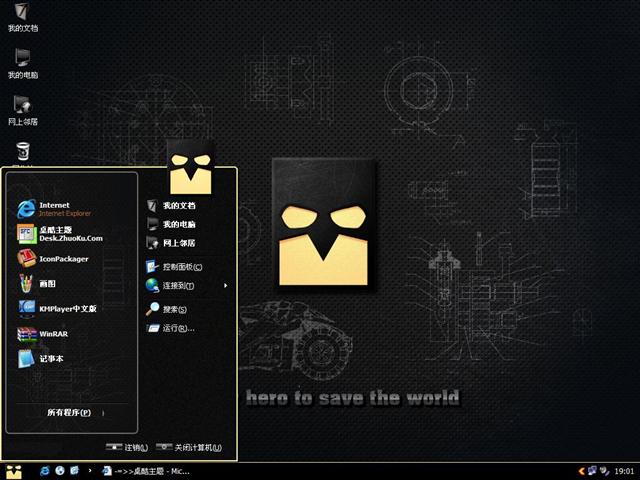Click the 19:01 clock in the tray
Image resolution: width=640 pixels, height=480 pixels.
click(x=624, y=471)
